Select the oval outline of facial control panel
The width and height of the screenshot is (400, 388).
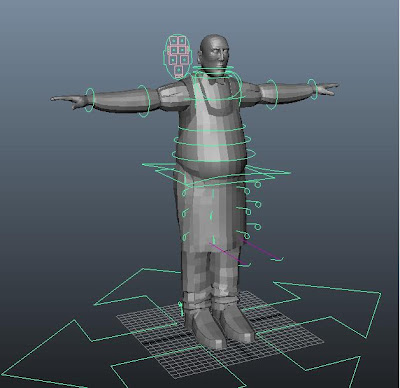tap(177, 57)
